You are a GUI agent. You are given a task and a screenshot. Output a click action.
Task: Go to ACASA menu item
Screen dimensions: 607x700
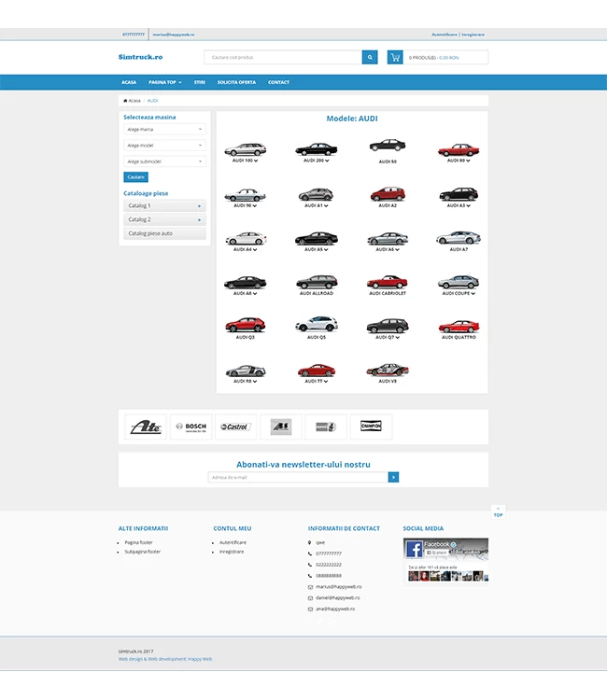[129, 82]
